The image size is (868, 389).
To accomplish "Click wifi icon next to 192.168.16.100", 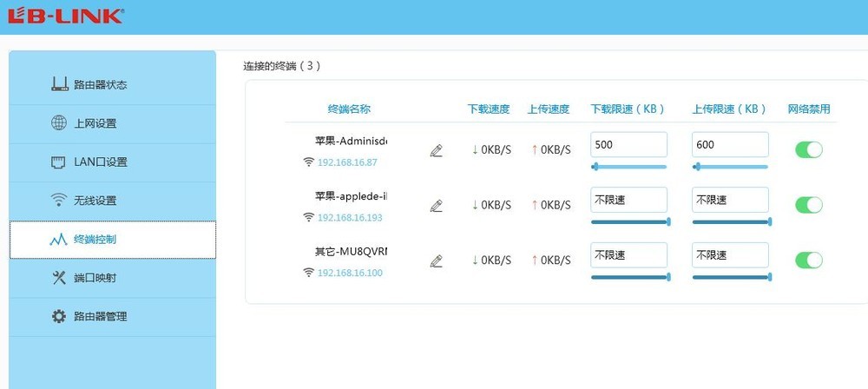I will click(x=308, y=272).
